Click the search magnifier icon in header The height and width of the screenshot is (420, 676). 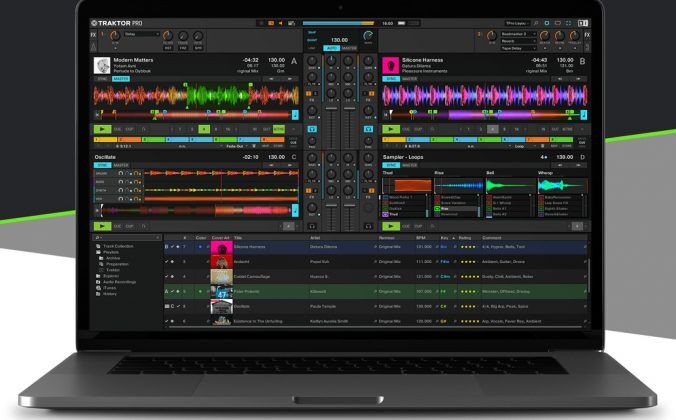[536, 23]
